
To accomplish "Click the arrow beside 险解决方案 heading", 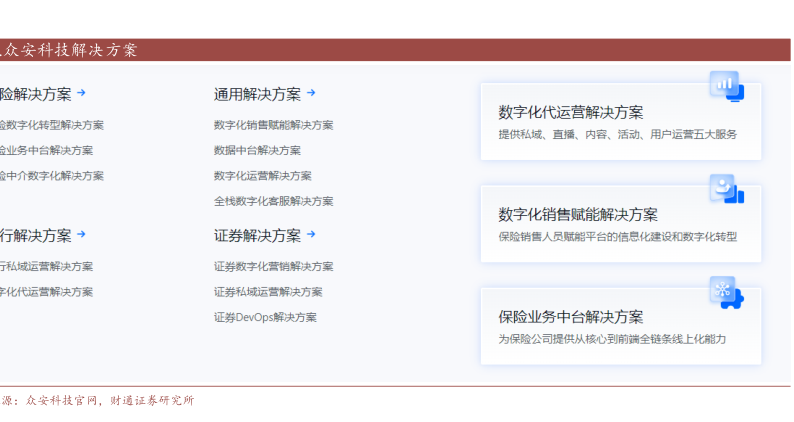I will pyautogui.click(x=81, y=93).
